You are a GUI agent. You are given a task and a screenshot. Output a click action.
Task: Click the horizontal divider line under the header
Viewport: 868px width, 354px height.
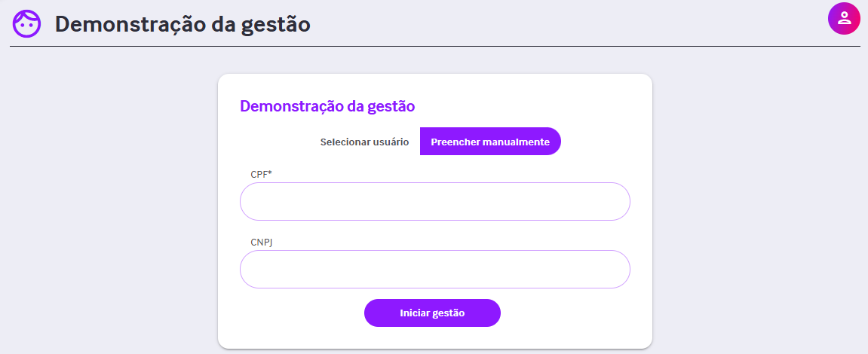tap(434, 47)
